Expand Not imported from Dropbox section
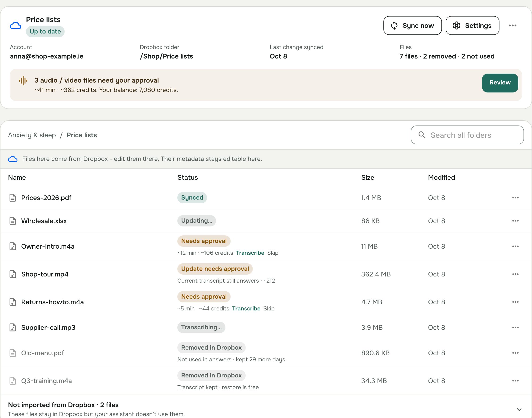Image resolution: width=532 pixels, height=418 pixels. 519,410
